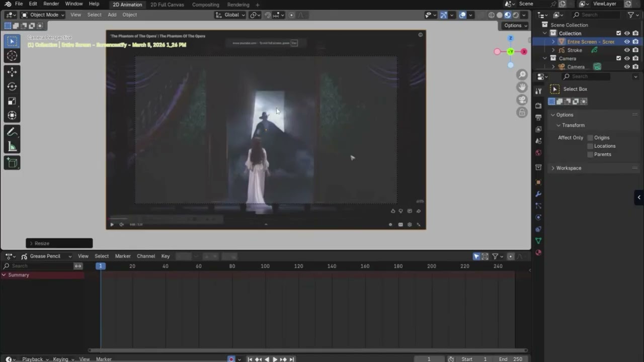Open the Keying popover

point(63,359)
